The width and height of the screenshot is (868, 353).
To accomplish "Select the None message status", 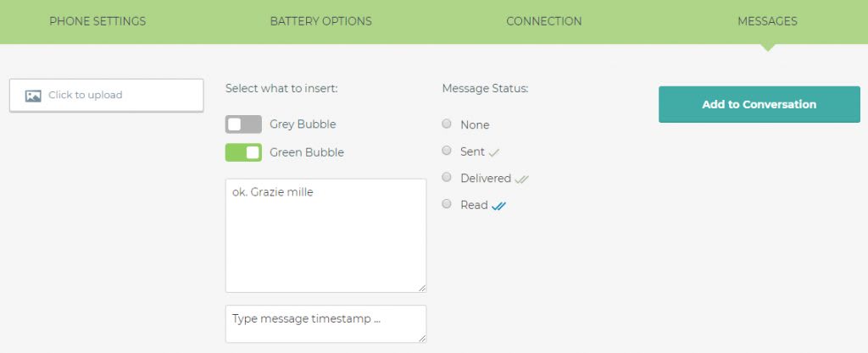I will 447,124.
